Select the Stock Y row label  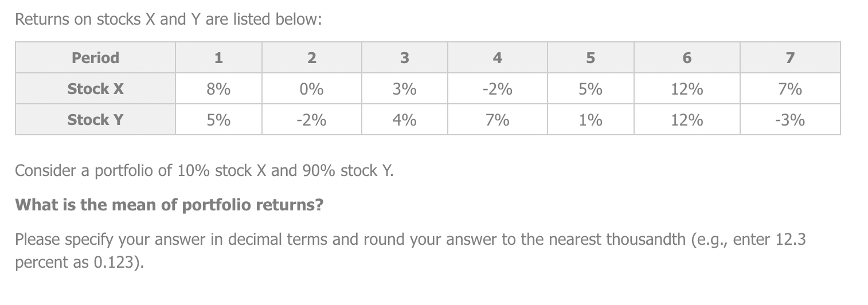click(x=95, y=120)
